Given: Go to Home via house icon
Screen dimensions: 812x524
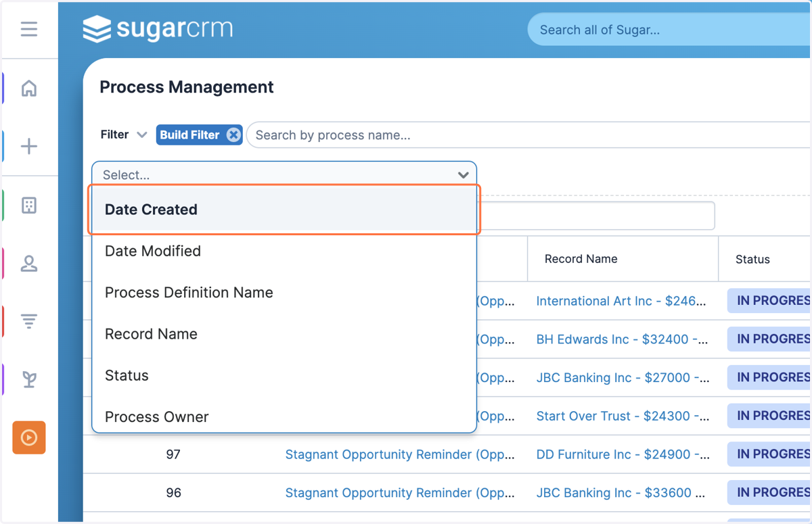Looking at the screenshot, I should click(x=29, y=89).
